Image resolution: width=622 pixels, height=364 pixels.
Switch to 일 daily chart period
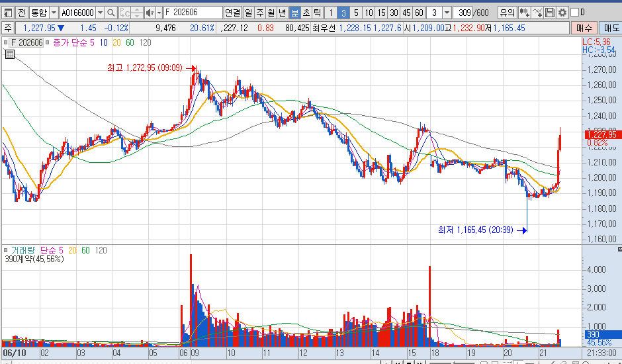coord(249,13)
